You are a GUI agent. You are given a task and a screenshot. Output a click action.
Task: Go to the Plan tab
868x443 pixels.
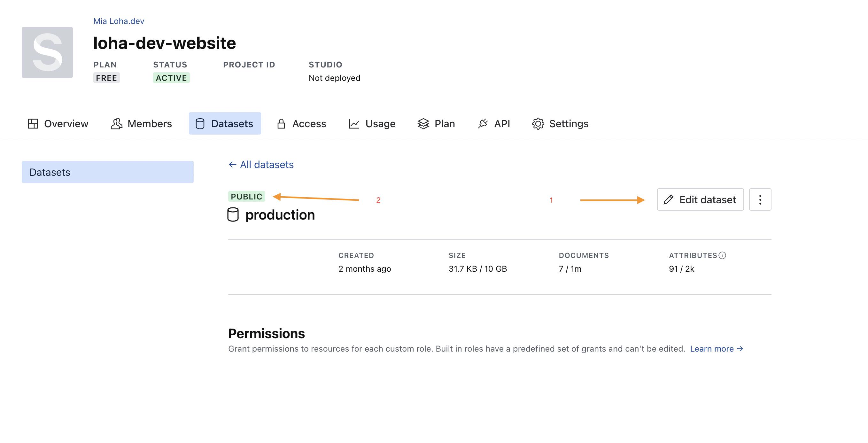(x=436, y=124)
